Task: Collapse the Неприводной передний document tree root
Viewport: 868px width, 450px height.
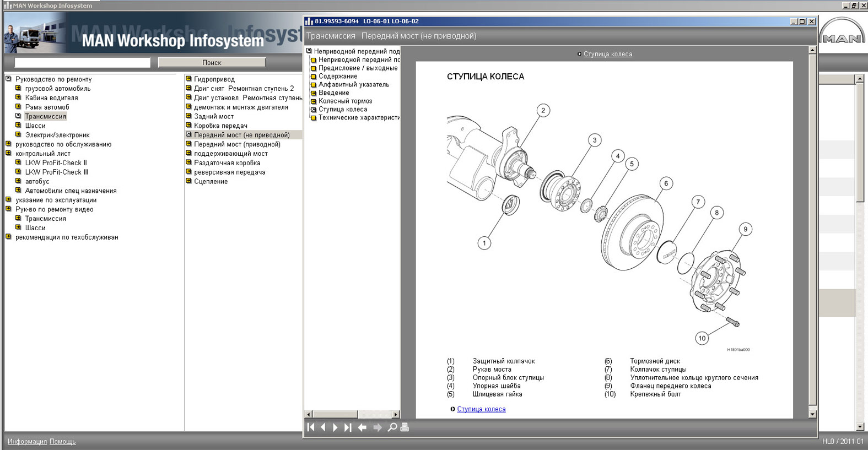Action: point(309,51)
